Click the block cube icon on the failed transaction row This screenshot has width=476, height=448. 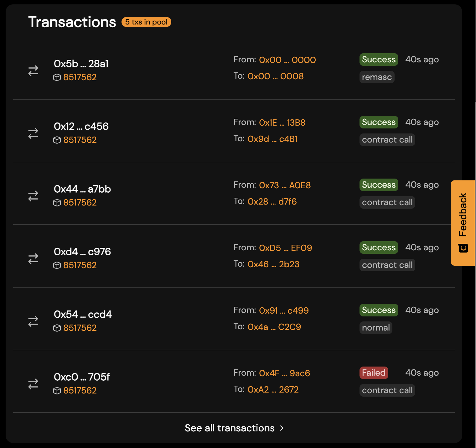click(57, 390)
